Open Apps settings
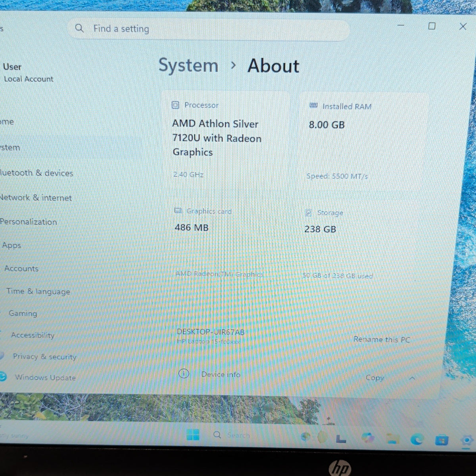The width and height of the screenshot is (476, 476). pos(12,245)
